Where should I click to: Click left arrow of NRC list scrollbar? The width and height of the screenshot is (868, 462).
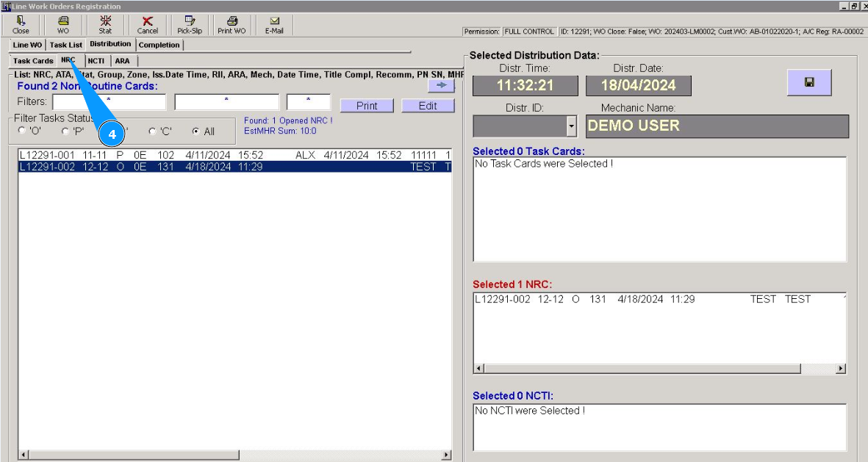[x=24, y=455]
